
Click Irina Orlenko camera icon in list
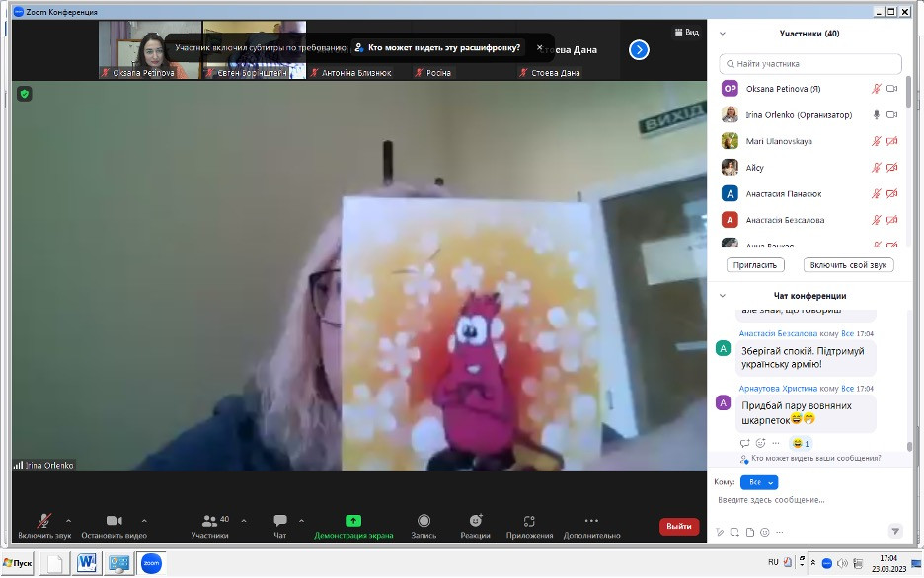point(892,114)
